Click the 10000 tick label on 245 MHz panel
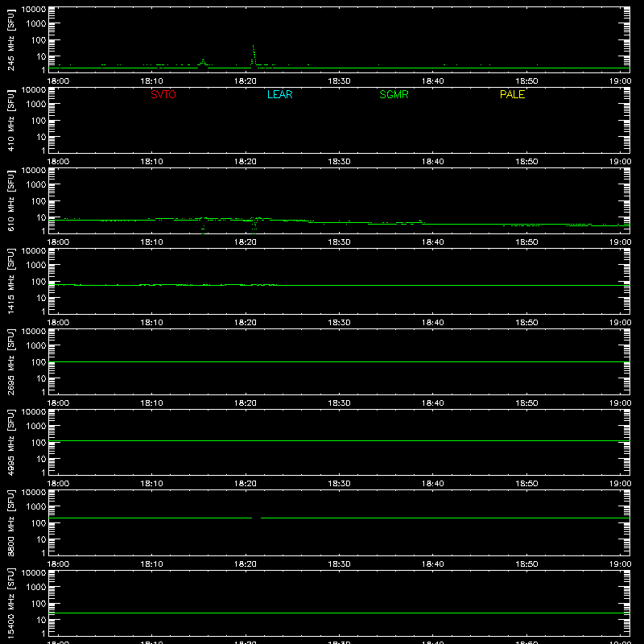The image size is (644, 644). pyautogui.click(x=34, y=10)
